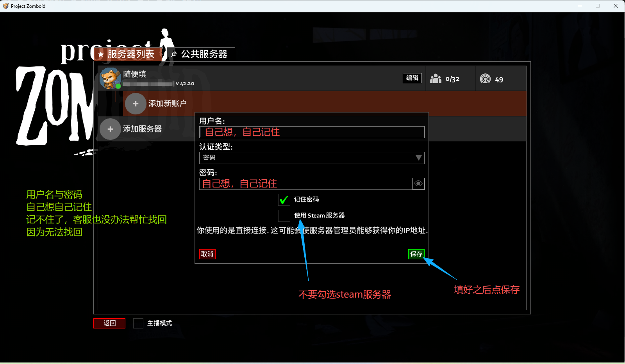The image size is (625, 364).
Task: Switch to the 公共服务器 tab
Action: point(201,54)
